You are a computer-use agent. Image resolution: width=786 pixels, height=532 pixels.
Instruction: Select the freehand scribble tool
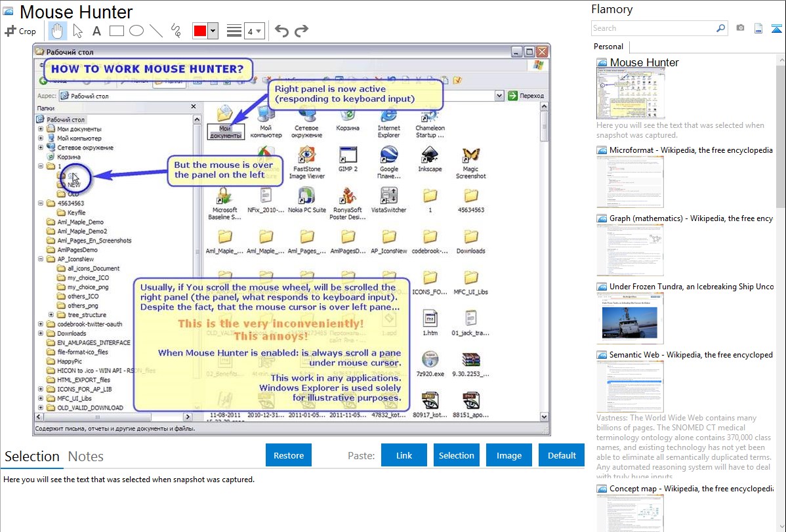coord(176,31)
